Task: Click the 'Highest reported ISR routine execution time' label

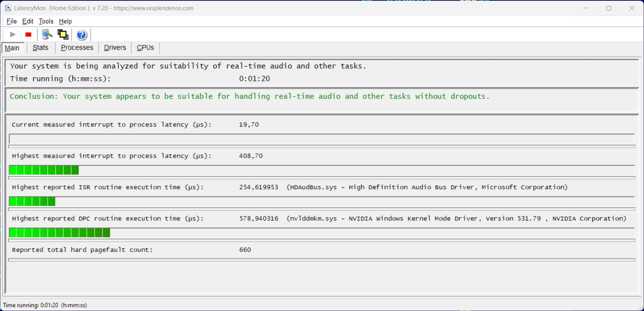Action: click(108, 187)
